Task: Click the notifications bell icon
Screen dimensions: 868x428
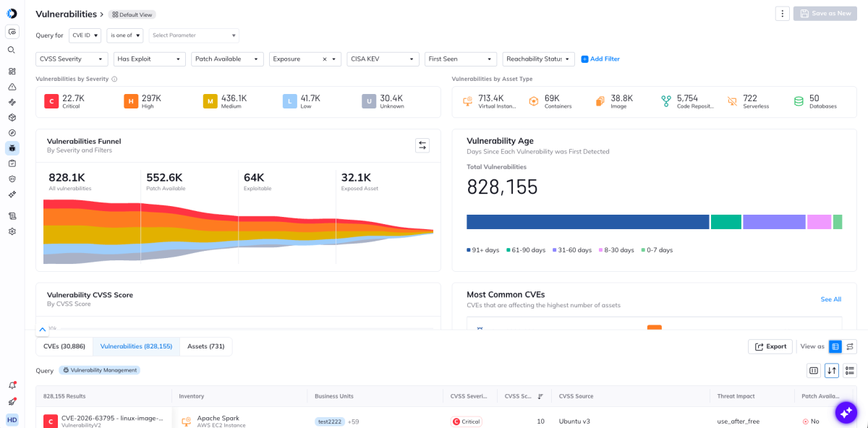Action: click(x=12, y=385)
